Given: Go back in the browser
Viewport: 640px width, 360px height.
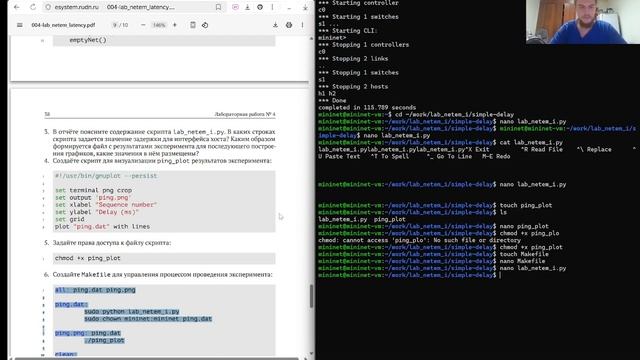Looking at the screenshot, I should 17,7.
